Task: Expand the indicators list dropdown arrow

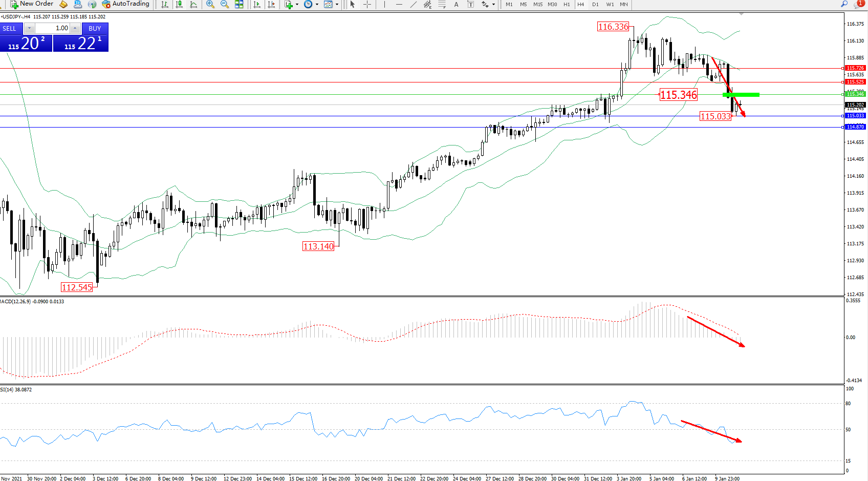Action: click(x=297, y=4)
